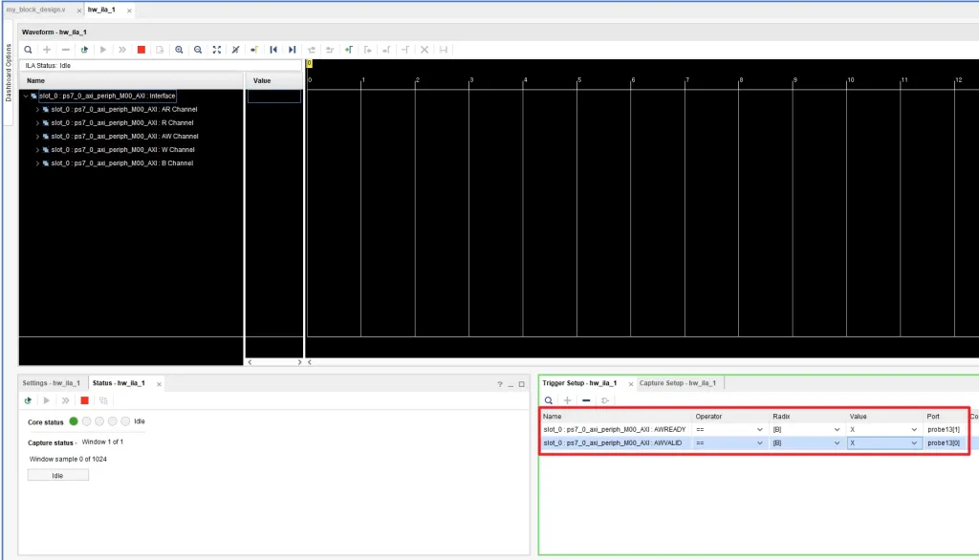Zoom out of the waveform
Screen dimensions: 979x560
coord(198,50)
